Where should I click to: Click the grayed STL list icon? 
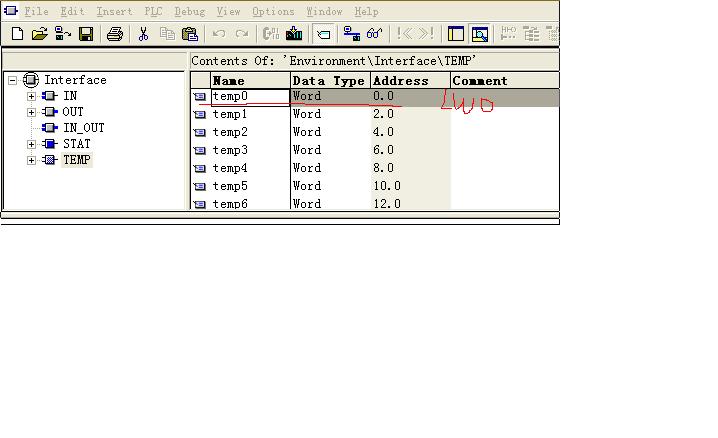pos(531,33)
